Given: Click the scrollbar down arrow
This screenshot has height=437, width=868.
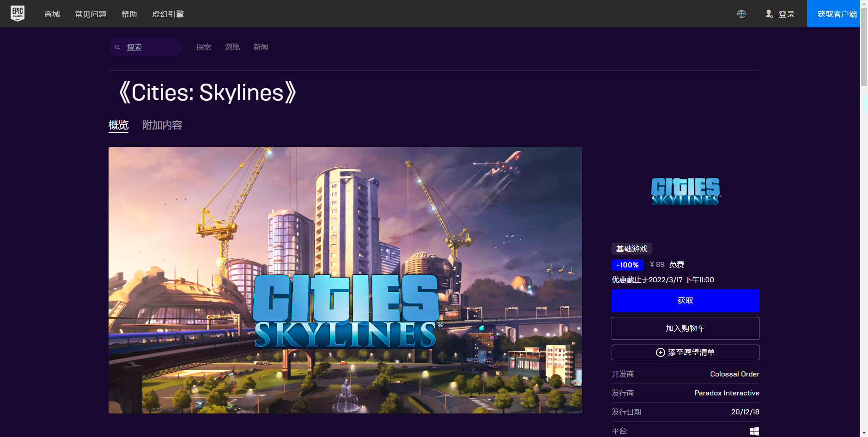Looking at the screenshot, I should click(863, 432).
